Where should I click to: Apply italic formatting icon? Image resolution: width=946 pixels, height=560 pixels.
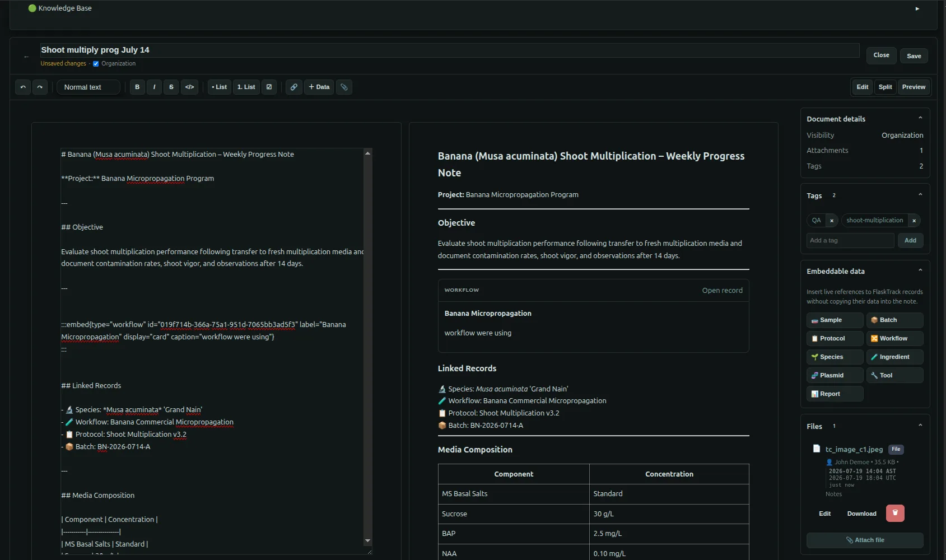[154, 87]
